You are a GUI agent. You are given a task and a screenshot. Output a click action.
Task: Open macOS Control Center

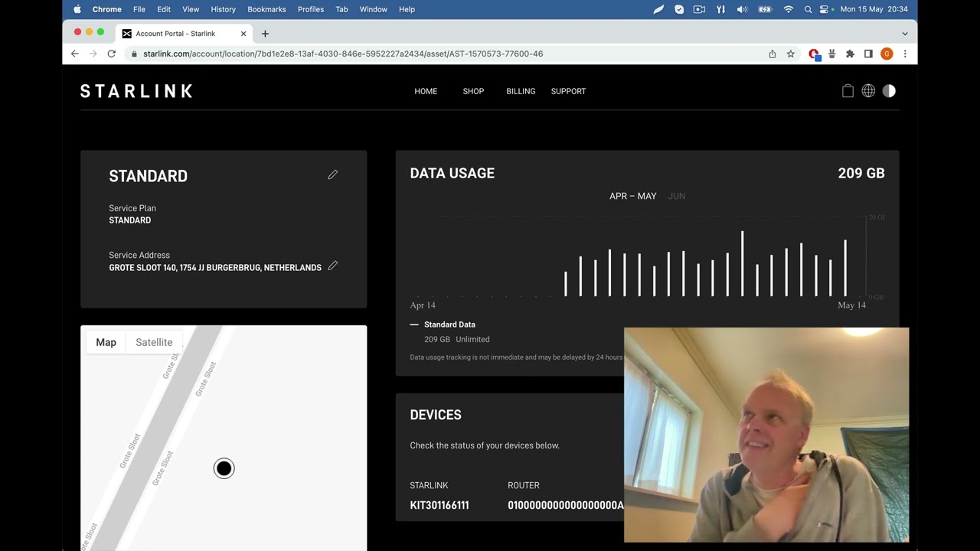825,9
